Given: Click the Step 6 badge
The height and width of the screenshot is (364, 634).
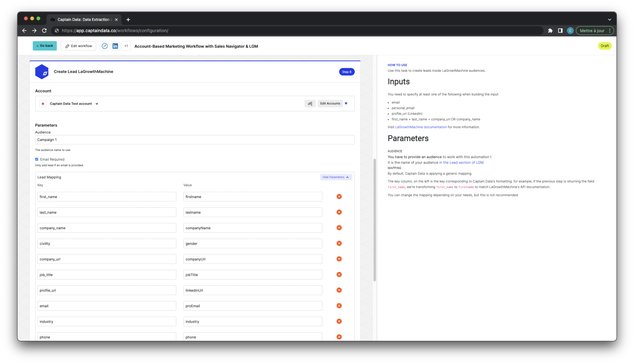Looking at the screenshot, I should click(x=346, y=72).
